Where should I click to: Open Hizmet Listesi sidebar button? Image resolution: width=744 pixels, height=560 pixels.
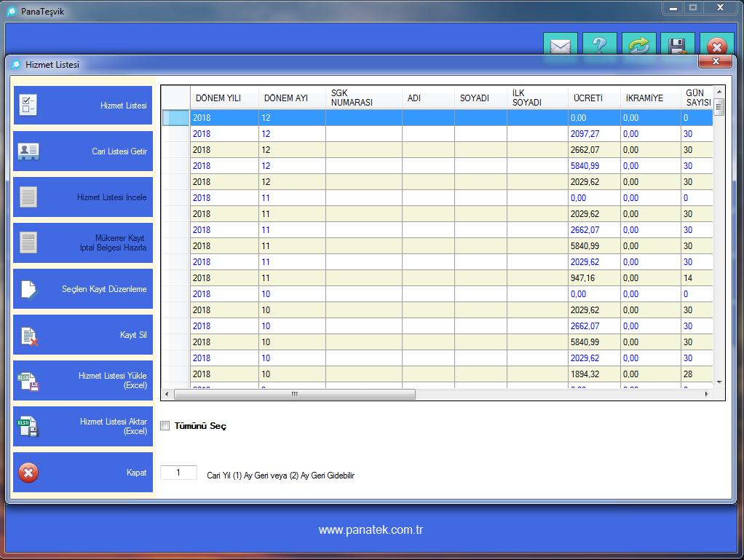tap(83, 106)
